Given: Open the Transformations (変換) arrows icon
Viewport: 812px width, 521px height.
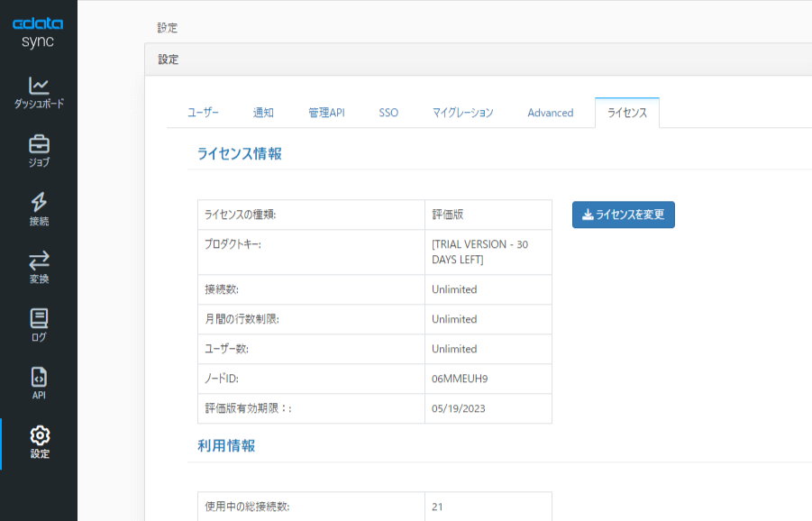Looking at the screenshot, I should 39,260.
